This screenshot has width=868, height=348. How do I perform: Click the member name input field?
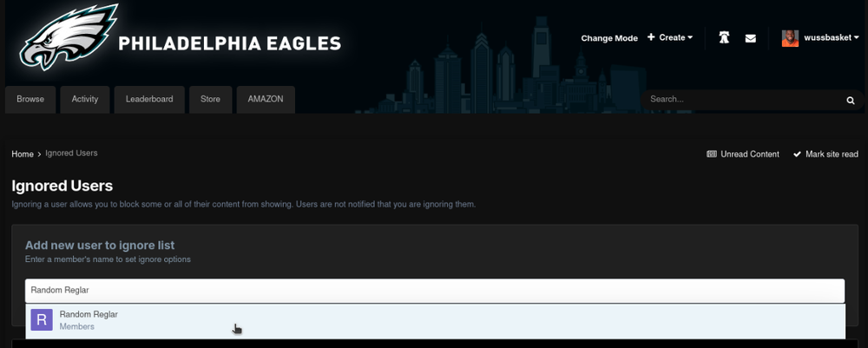[x=434, y=291]
